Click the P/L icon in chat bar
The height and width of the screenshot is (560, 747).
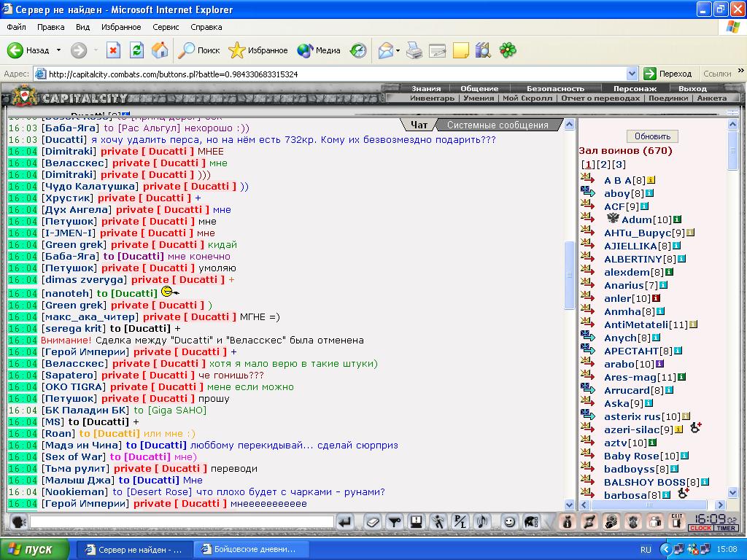(x=460, y=522)
